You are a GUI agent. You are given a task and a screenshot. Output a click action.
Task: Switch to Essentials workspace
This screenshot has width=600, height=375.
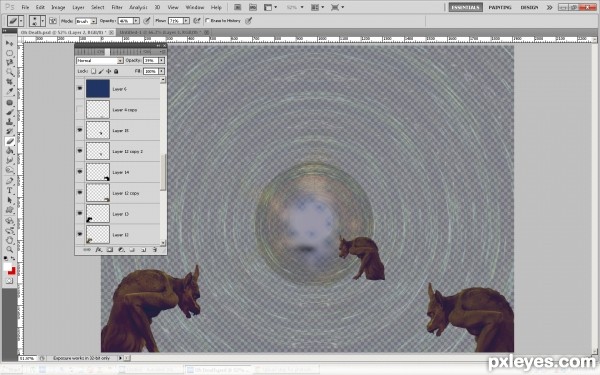pyautogui.click(x=465, y=7)
